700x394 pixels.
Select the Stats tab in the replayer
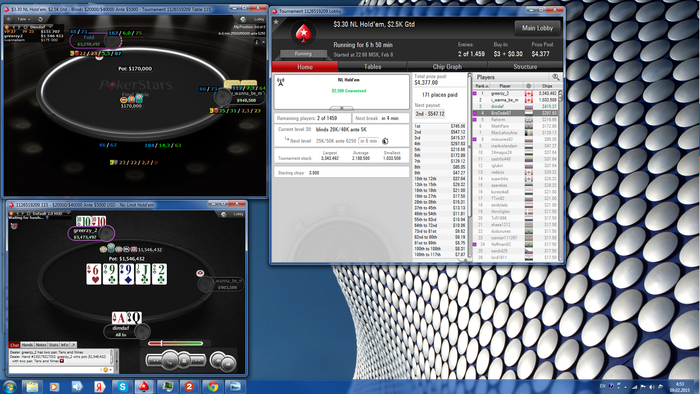(54, 345)
